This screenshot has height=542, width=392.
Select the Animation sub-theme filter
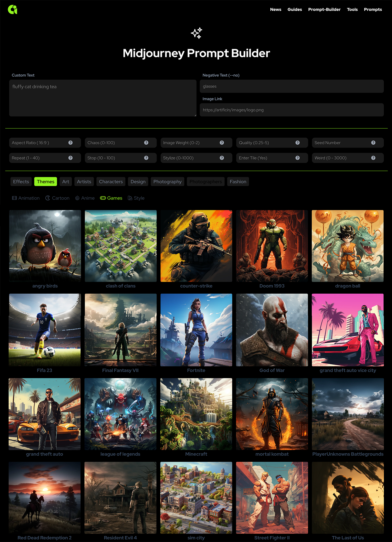(26, 198)
